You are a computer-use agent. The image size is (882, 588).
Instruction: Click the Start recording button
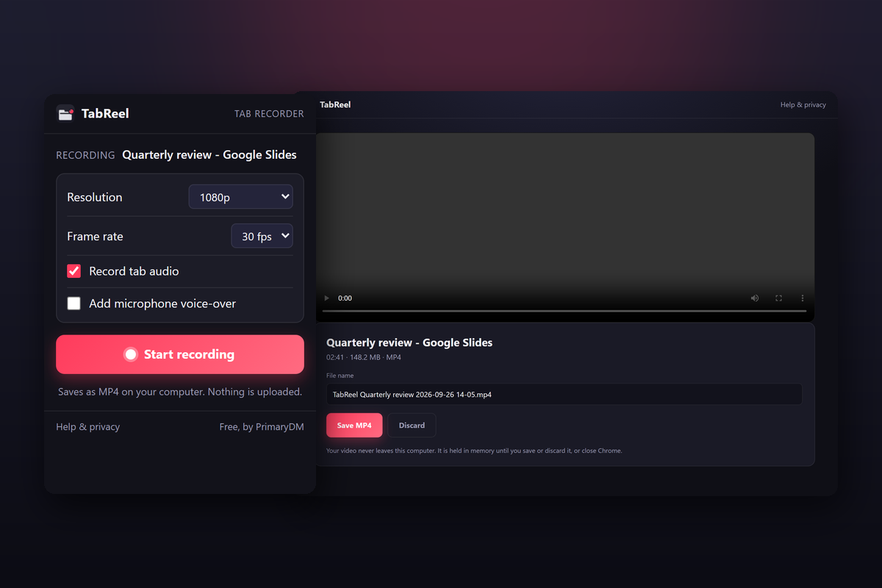click(x=180, y=354)
